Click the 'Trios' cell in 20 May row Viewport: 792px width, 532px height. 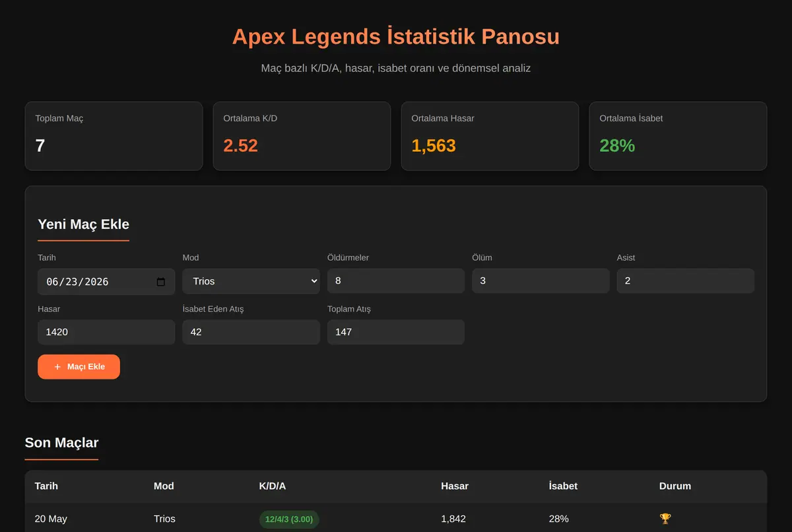(164, 519)
